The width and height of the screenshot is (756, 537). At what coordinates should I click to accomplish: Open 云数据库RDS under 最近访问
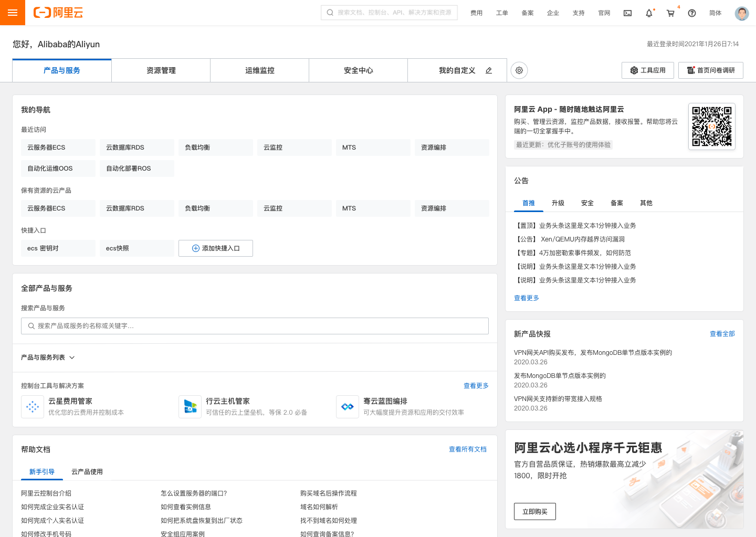coord(137,148)
